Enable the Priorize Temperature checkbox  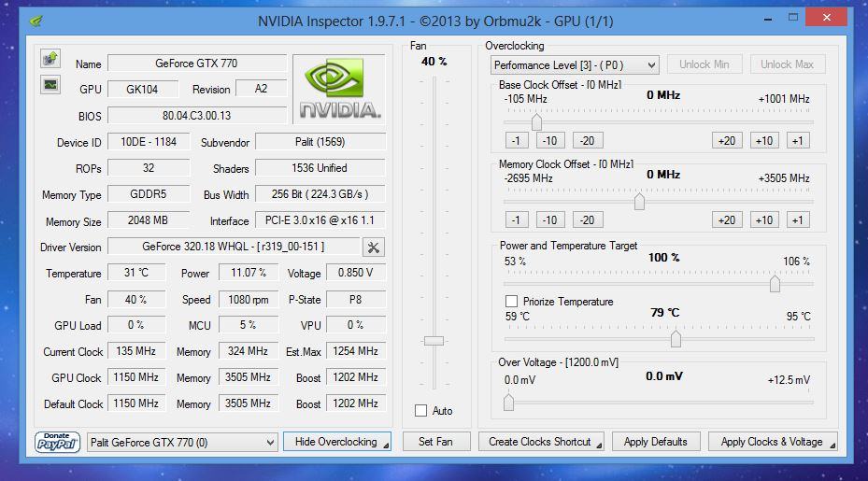point(511,301)
